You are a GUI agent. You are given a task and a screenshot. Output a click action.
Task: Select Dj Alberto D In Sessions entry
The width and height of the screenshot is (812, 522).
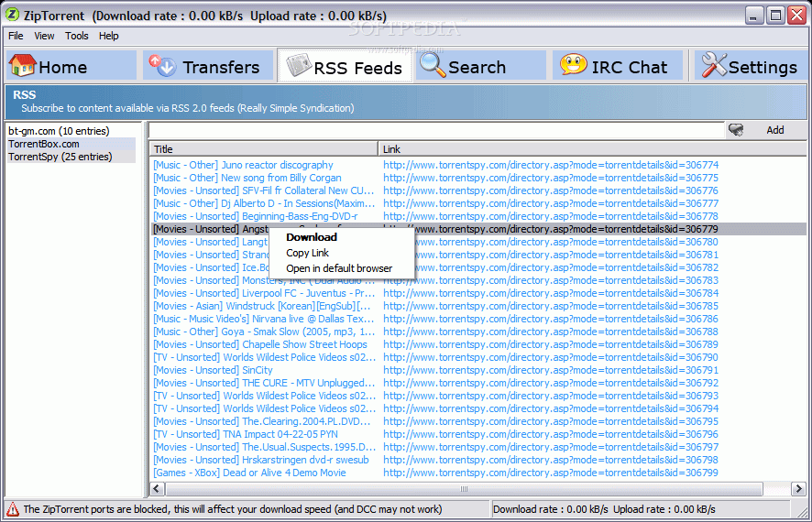[x=264, y=204]
